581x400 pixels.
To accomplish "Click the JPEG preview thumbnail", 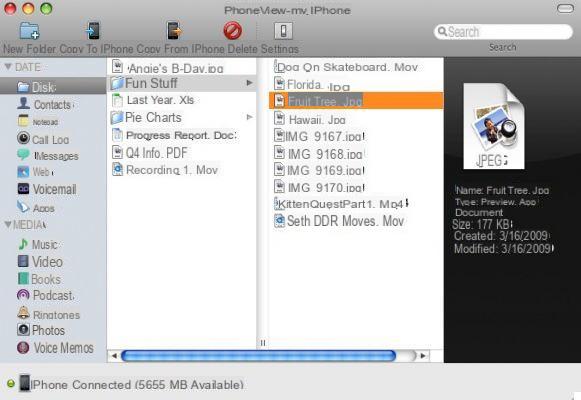I will tap(494, 126).
